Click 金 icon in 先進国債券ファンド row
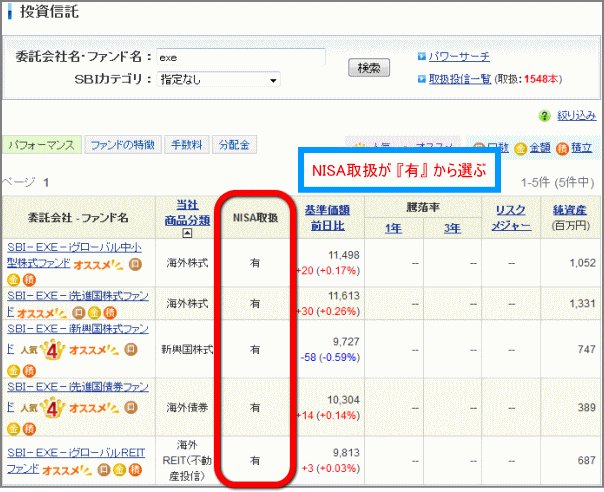This screenshot has width=604, height=492. tap(14, 428)
